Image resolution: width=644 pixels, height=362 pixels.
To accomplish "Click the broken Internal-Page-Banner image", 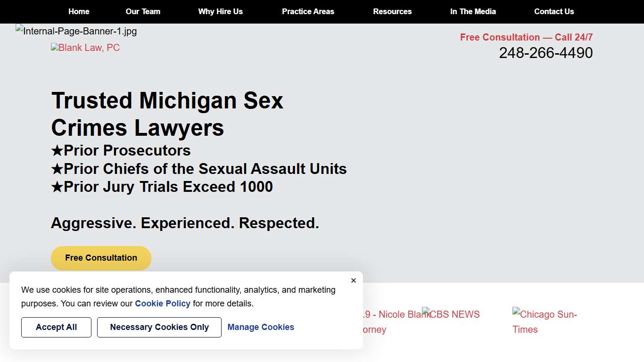I will pos(76,31).
